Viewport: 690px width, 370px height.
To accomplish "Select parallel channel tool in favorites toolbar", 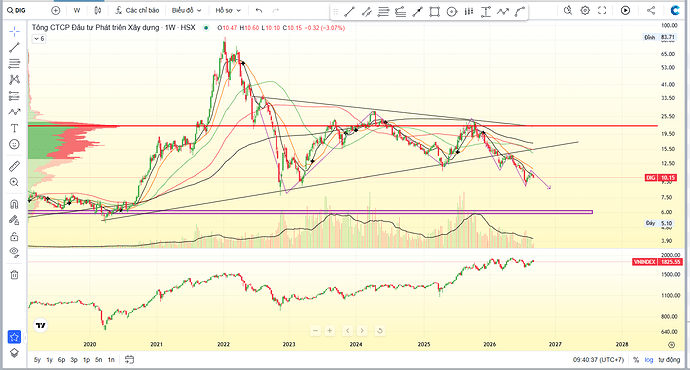I will point(367,12).
